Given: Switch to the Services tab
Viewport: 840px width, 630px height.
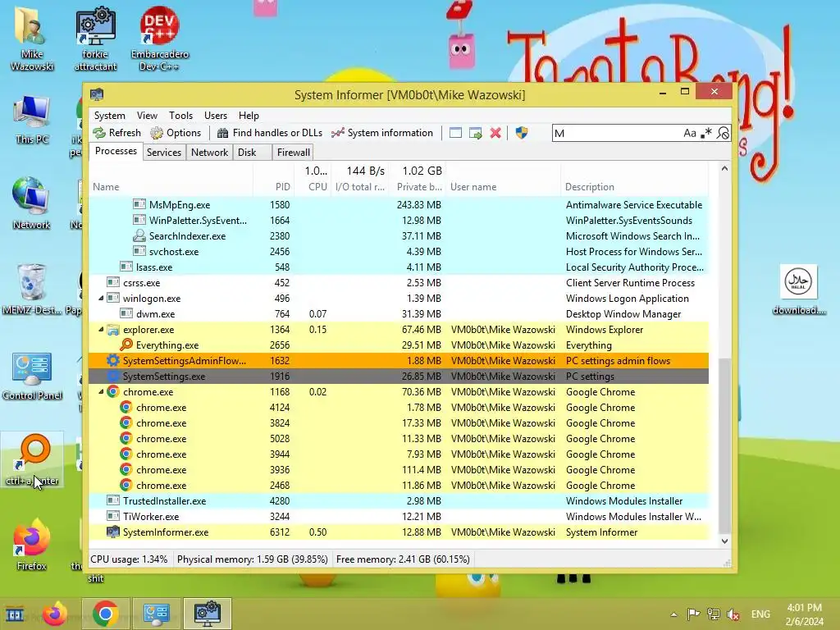Looking at the screenshot, I should [164, 152].
